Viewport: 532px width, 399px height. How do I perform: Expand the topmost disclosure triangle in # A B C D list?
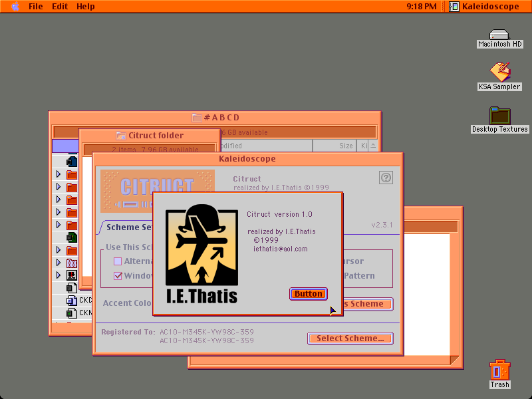pyautogui.click(x=59, y=174)
